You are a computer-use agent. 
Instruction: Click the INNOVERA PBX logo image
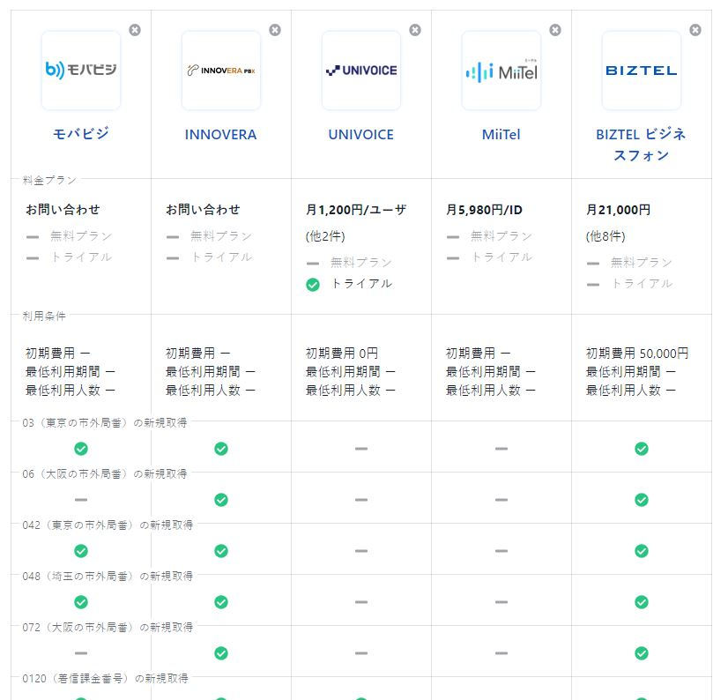[221, 71]
